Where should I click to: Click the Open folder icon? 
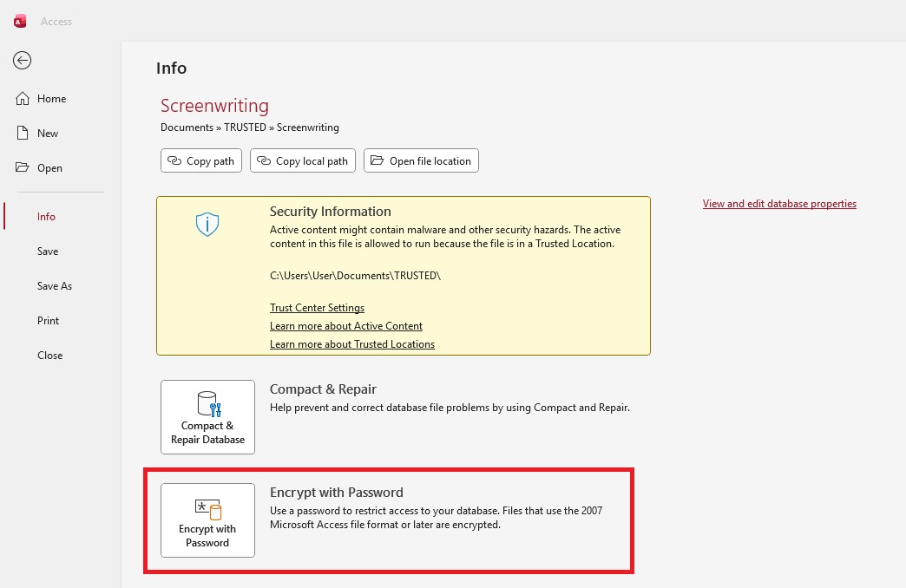click(x=22, y=167)
